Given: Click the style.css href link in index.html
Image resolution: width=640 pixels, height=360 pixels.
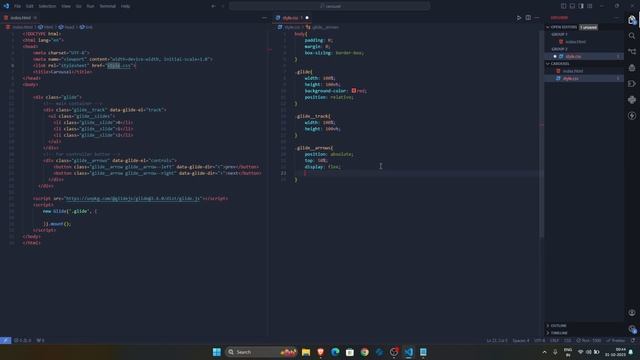Looking at the screenshot, I should 119,65.
